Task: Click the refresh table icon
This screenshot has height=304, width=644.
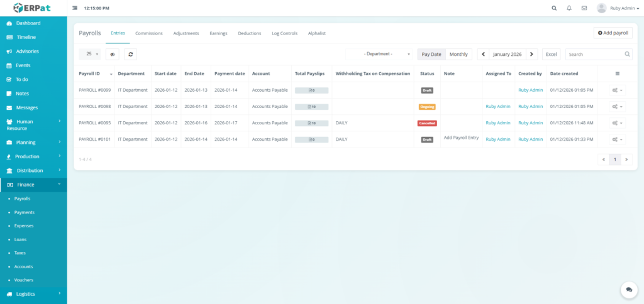Action: (x=130, y=55)
